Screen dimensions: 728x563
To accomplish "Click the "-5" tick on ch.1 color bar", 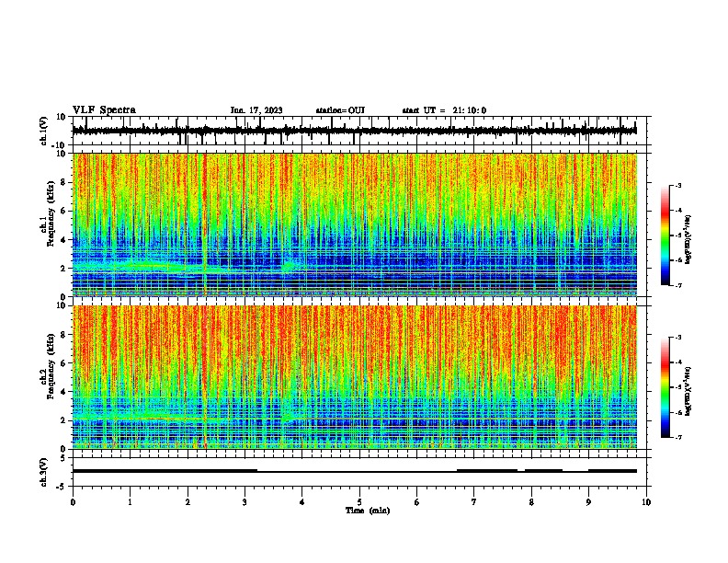I will coord(677,236).
